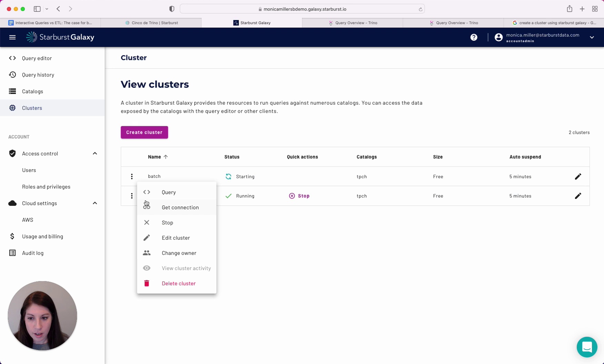Switch to Interactive Queries vs ETL tab
The width and height of the screenshot is (604, 364).
point(50,23)
